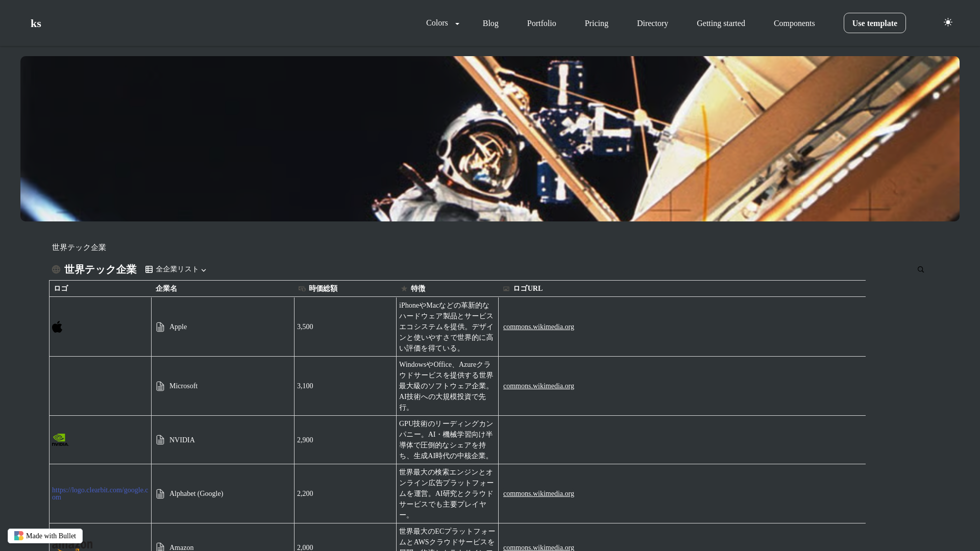Viewport: 980px width, 551px height.
Task: Open the Pricing nav item
Action: 597,23
